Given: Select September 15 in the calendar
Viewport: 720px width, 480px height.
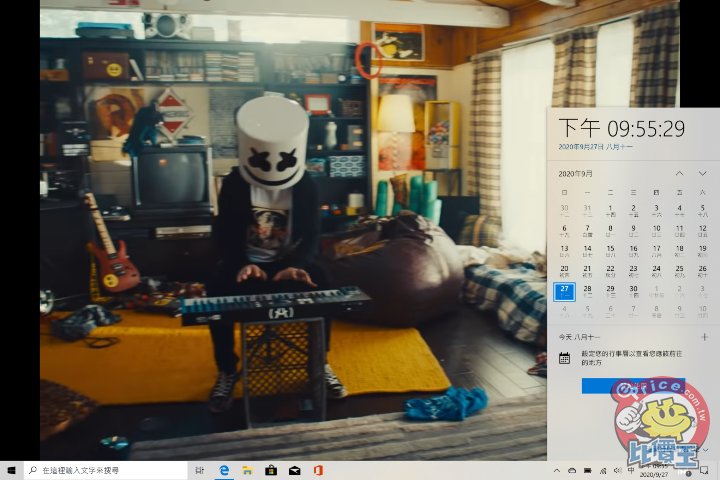Looking at the screenshot, I should pos(610,251).
